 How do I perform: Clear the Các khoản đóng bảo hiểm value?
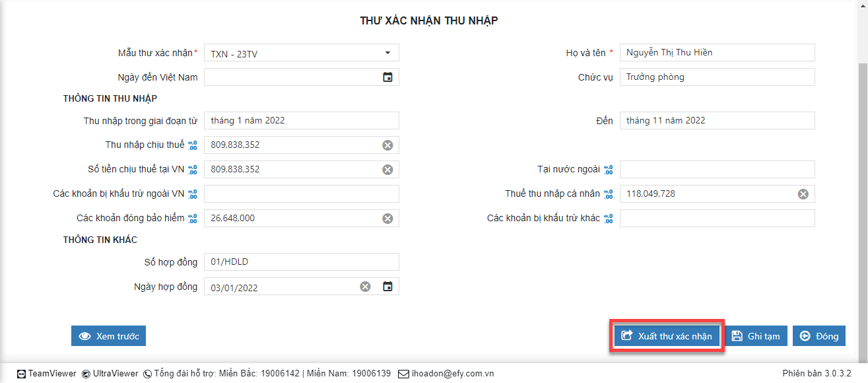coord(387,219)
